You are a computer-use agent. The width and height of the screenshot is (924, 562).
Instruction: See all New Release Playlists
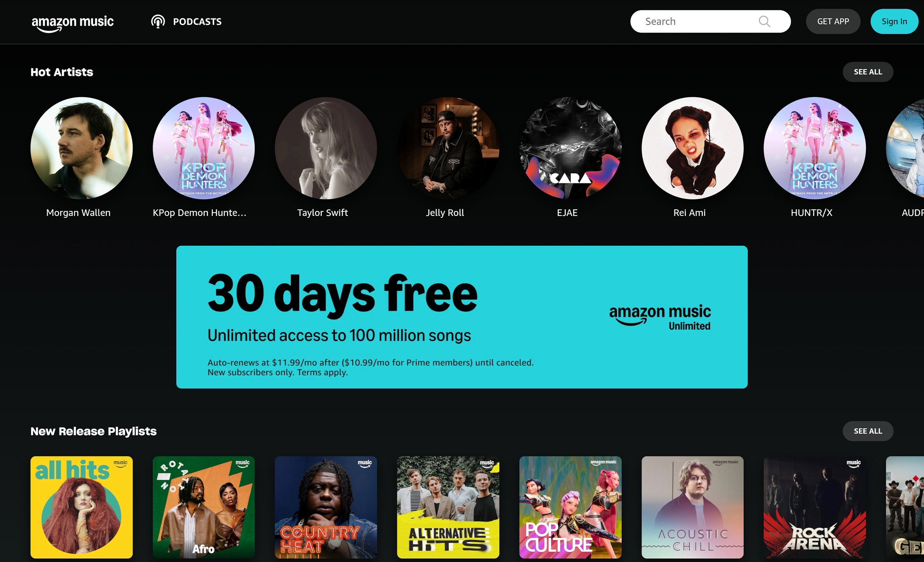pyautogui.click(x=867, y=431)
